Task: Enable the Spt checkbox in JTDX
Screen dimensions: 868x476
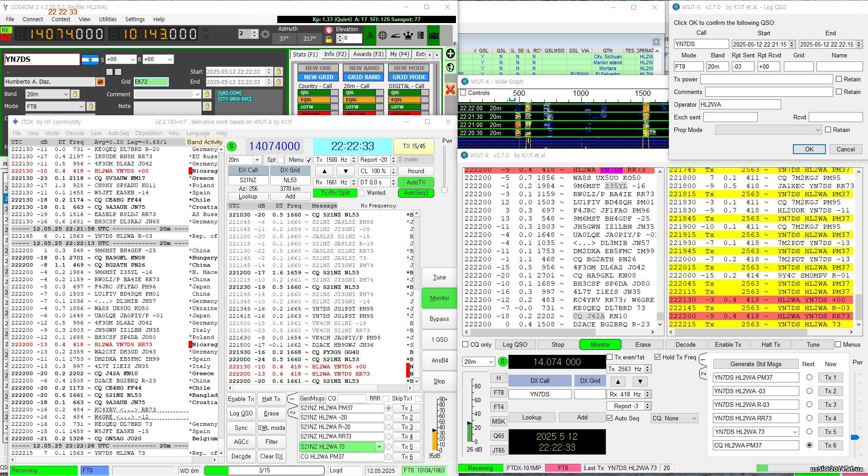Action: coord(281,160)
